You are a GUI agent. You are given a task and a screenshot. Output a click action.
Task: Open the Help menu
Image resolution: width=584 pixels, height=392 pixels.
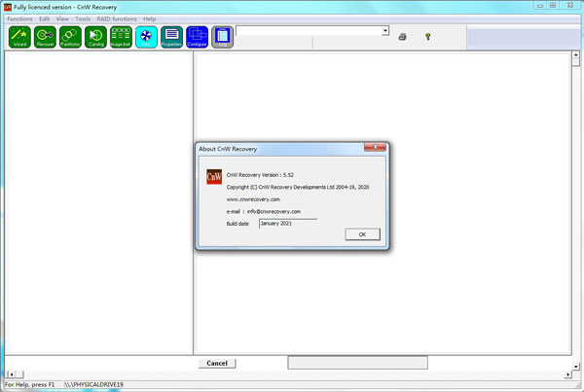[x=149, y=18]
